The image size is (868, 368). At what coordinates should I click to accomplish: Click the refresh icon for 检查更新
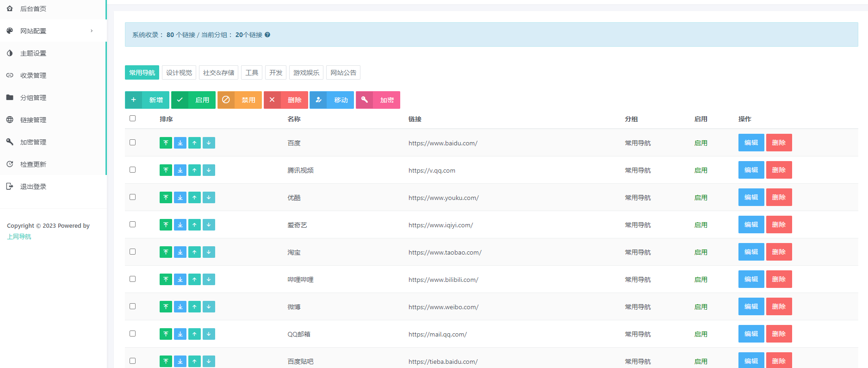click(x=10, y=164)
